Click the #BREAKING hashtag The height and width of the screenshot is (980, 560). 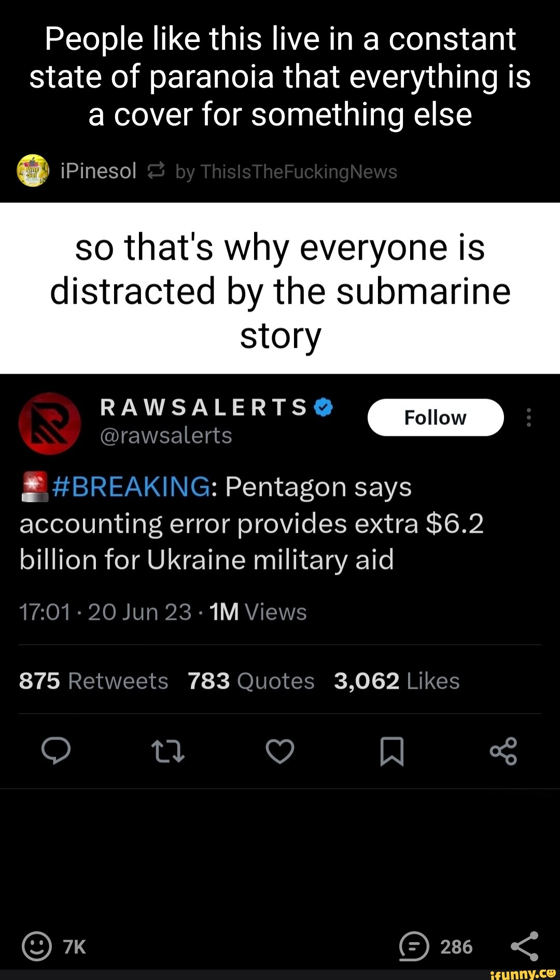coord(131,487)
